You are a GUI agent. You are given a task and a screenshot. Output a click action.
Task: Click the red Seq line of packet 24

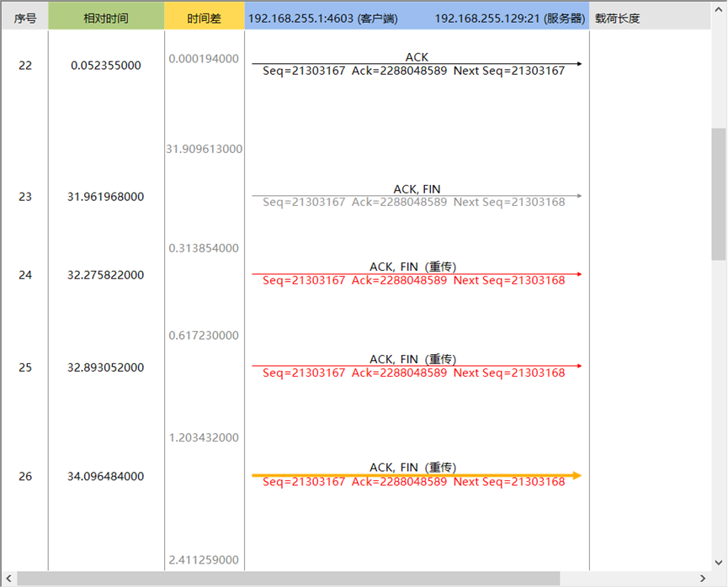pos(414,280)
